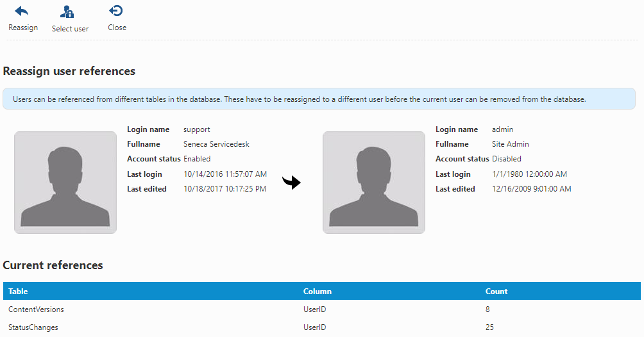The height and width of the screenshot is (337, 644).
Task: Sort by the Count column header
Action: click(496, 291)
